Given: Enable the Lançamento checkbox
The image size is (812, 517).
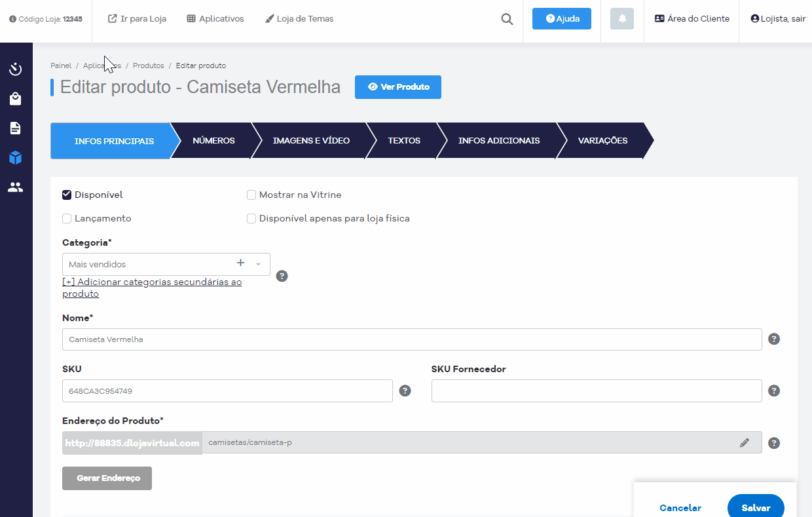Looking at the screenshot, I should [x=67, y=219].
